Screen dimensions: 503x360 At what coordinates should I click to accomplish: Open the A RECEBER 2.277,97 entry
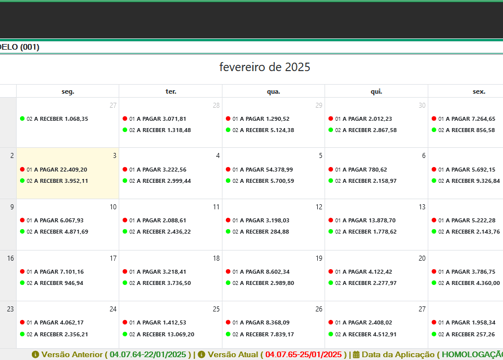[x=362, y=283]
